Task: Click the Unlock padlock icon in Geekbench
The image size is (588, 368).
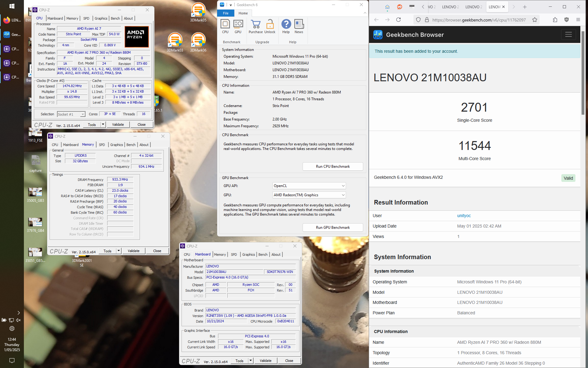Action: tap(270, 26)
